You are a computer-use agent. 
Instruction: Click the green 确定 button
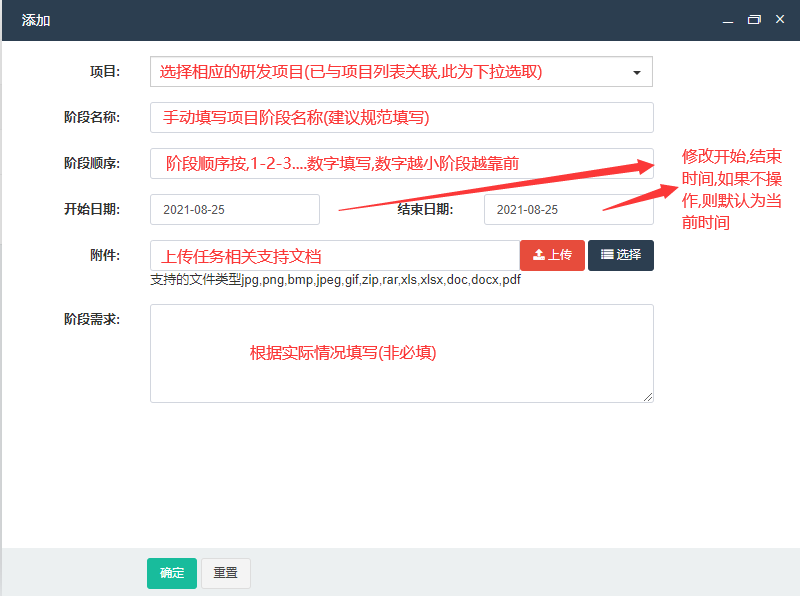pos(172,573)
